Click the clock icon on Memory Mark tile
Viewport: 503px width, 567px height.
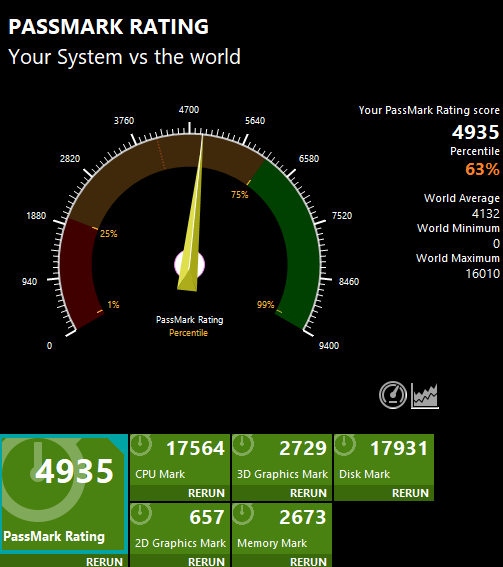coord(243,514)
